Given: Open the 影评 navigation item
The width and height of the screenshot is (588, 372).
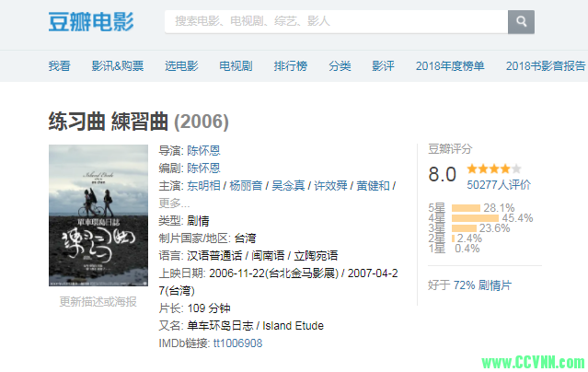Looking at the screenshot, I should click(383, 66).
